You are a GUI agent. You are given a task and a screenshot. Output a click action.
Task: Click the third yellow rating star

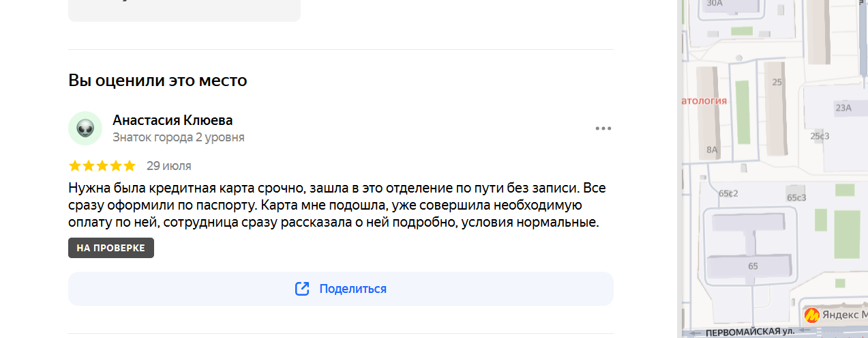102,166
